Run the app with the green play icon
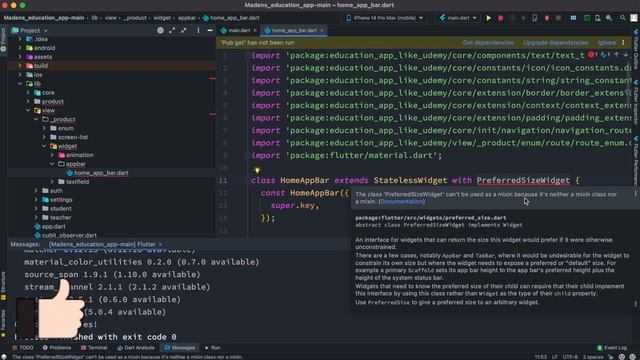This screenshot has width=640, height=360. (x=489, y=18)
